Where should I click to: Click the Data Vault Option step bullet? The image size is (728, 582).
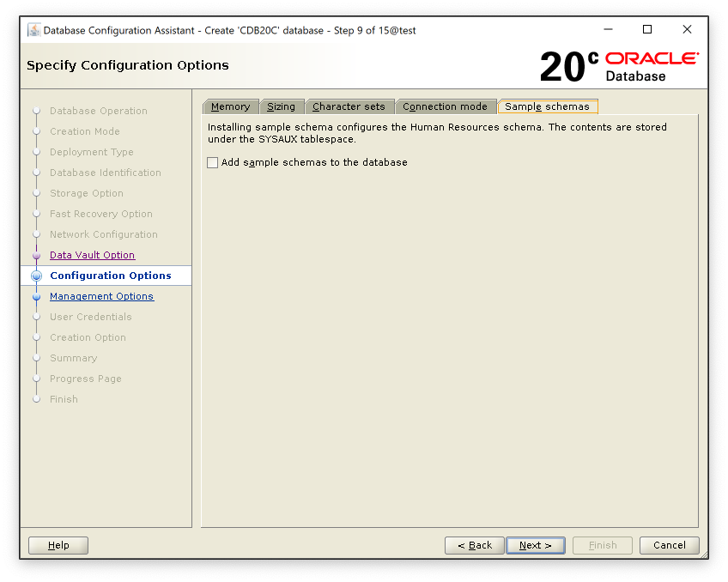click(x=36, y=255)
